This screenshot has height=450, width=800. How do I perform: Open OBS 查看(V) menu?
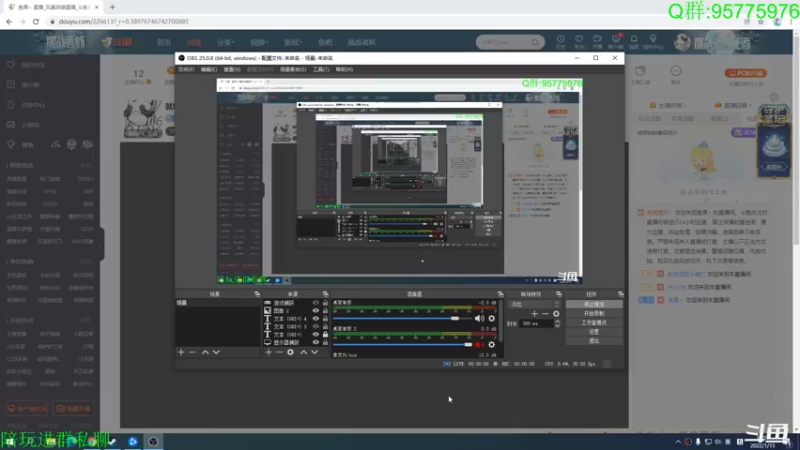tap(232, 69)
